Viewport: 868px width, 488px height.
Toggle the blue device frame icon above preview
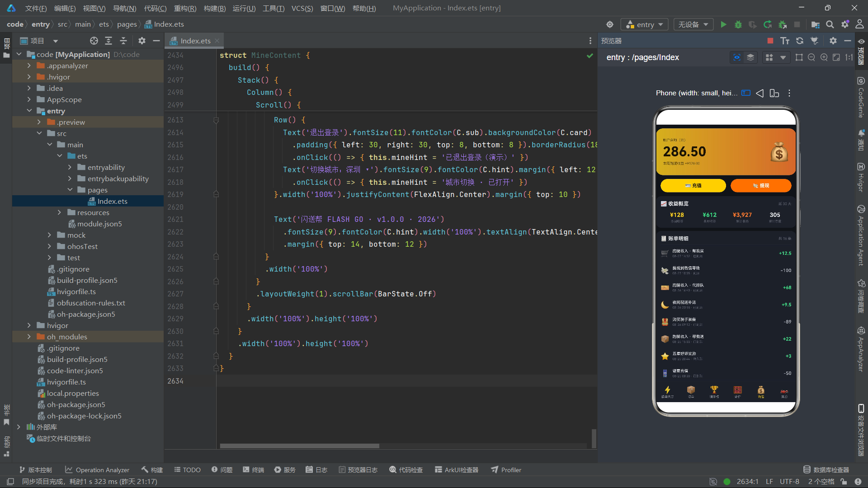click(746, 93)
